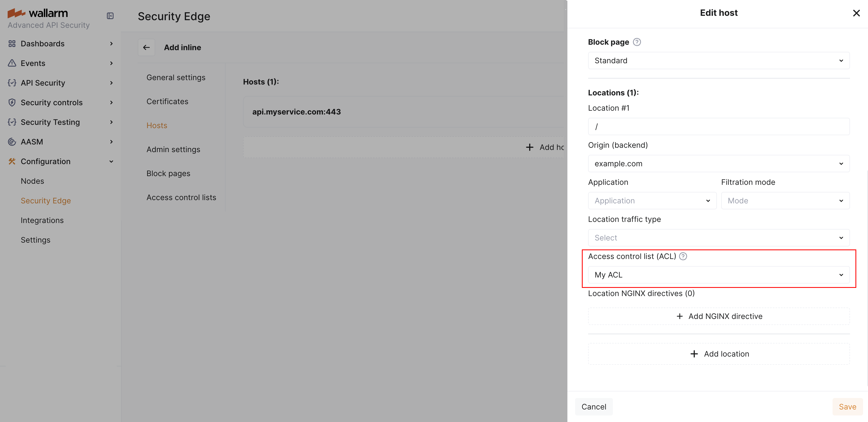Click the Security controls shield icon
The width and height of the screenshot is (868, 422).
[12, 103]
